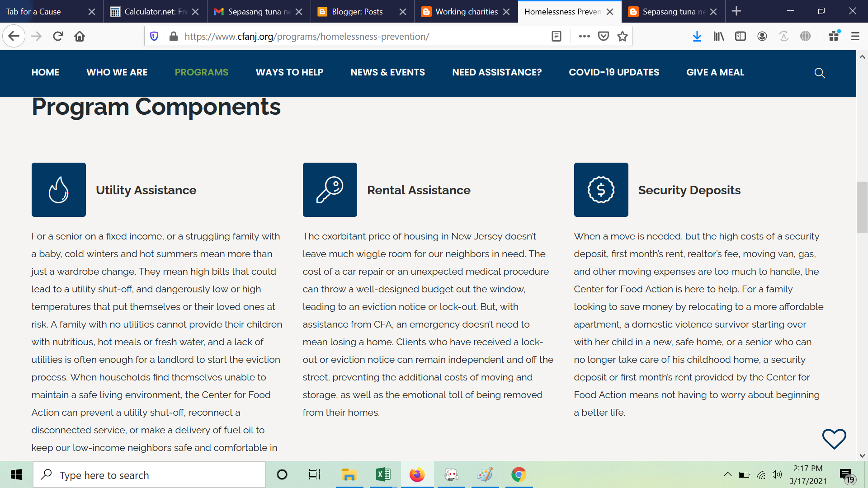The image size is (868, 488).
Task: Click the page vertical scrollbar thumb
Action: pos(862,207)
